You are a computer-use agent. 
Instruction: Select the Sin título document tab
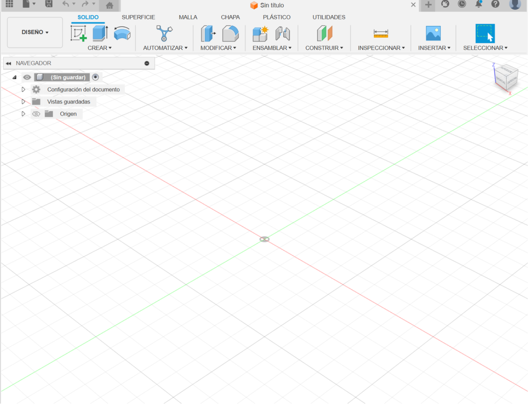tap(267, 5)
